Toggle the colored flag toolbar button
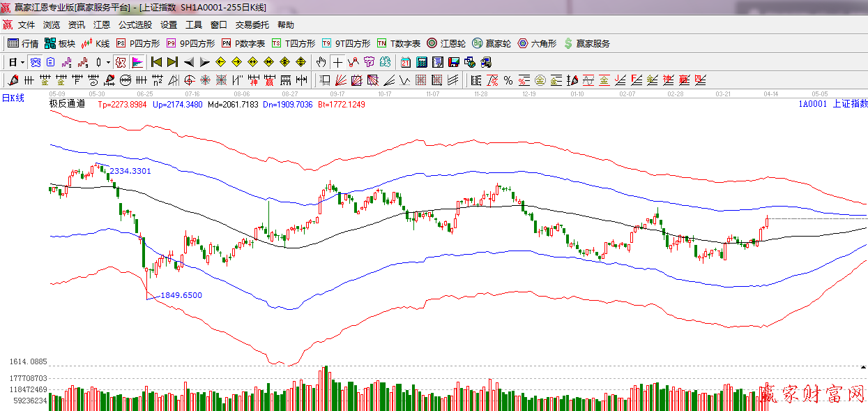 pos(137,62)
